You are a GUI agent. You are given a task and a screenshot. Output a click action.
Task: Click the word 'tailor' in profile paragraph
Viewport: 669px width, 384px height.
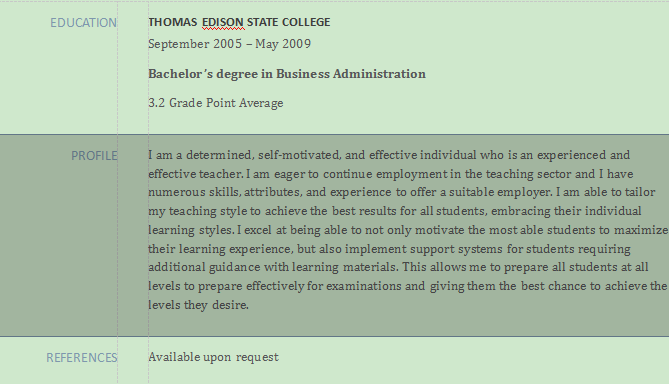[x=640, y=192]
